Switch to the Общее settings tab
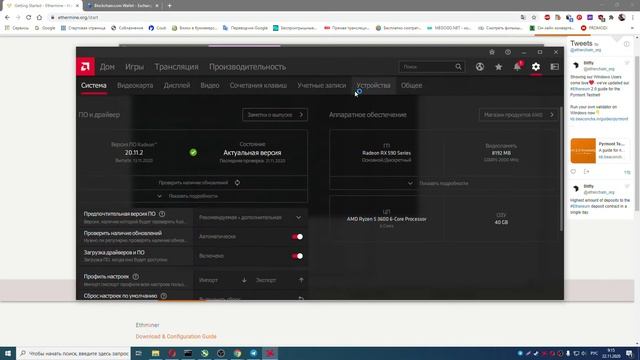Image resolution: width=640 pixels, height=360 pixels. coord(411,86)
